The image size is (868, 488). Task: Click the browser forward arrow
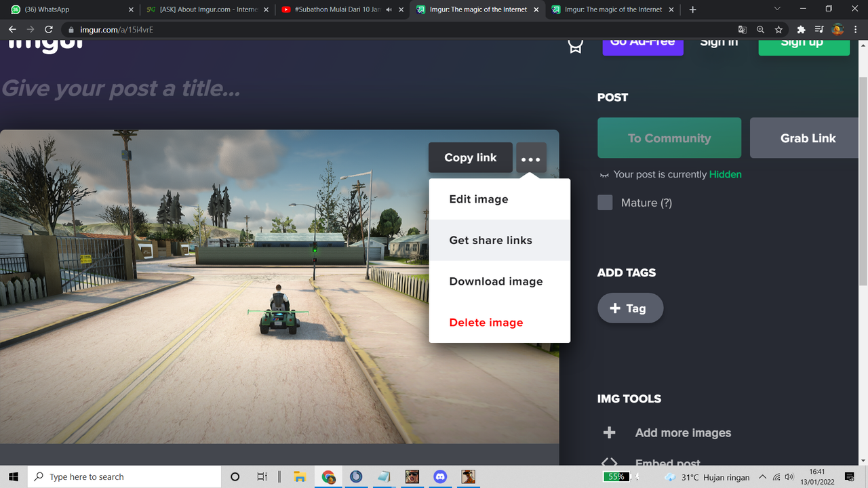[31, 30]
